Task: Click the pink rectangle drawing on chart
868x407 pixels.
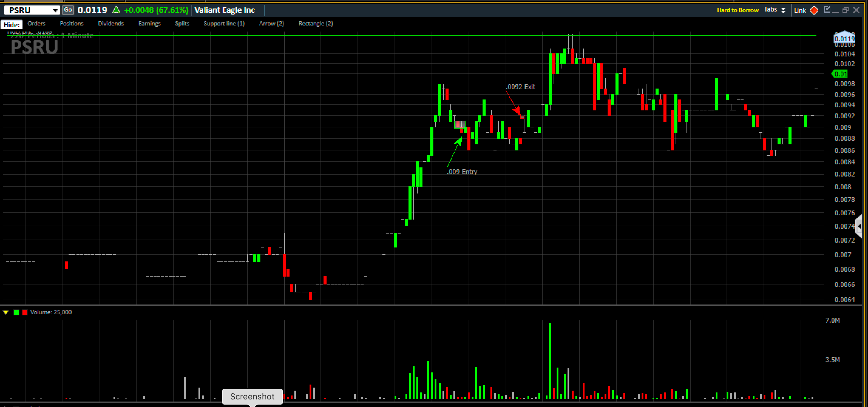Action: click(459, 124)
